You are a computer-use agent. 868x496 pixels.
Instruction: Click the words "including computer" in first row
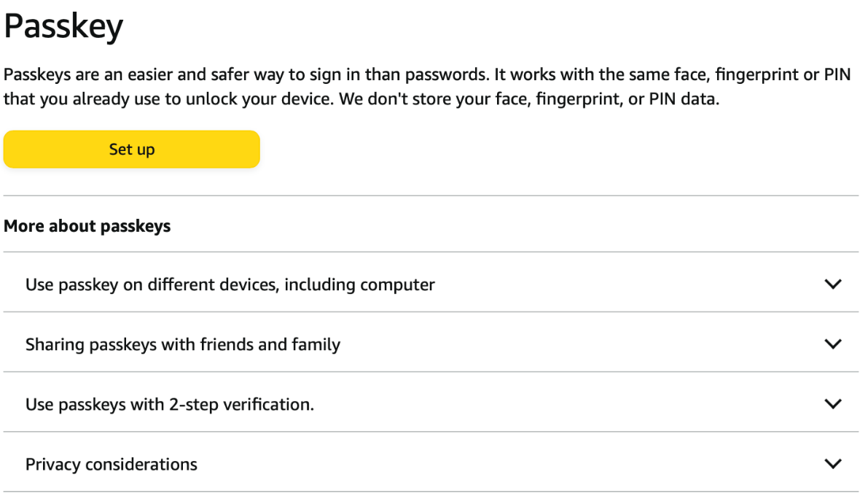coord(359,284)
